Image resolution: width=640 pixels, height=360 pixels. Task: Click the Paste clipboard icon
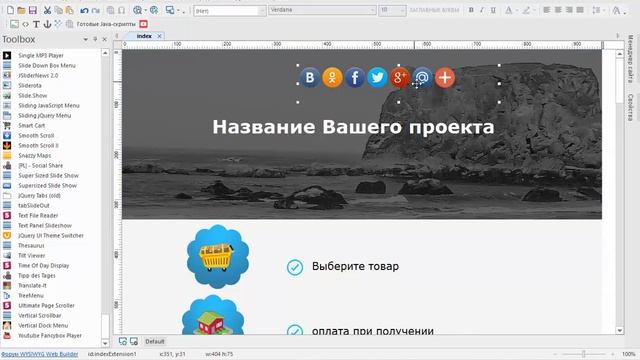69,10
